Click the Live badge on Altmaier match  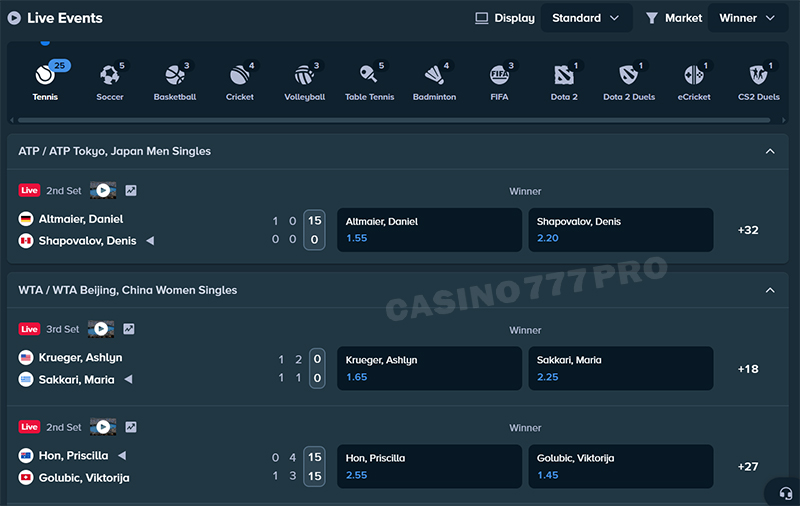click(x=30, y=190)
